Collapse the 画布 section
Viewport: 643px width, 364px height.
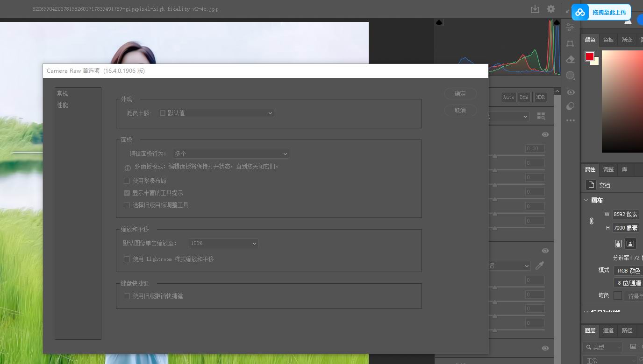[586, 200]
